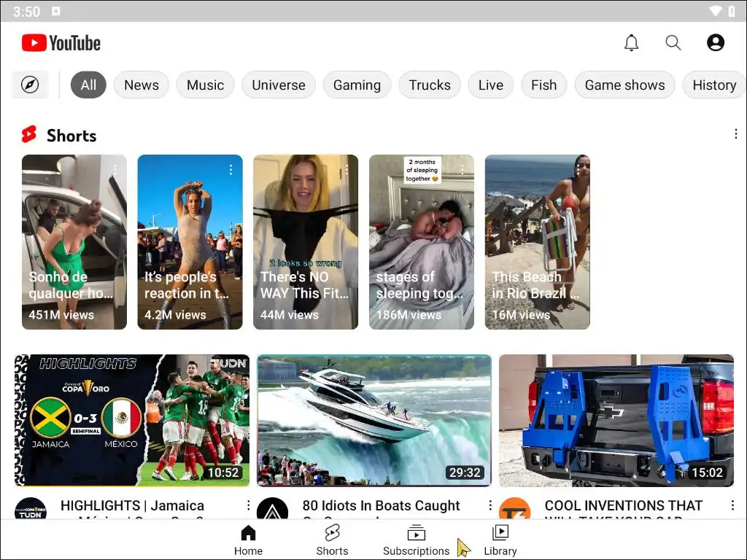The image size is (747, 560).
Task: Select the Gaming filter chip
Action: pos(357,85)
